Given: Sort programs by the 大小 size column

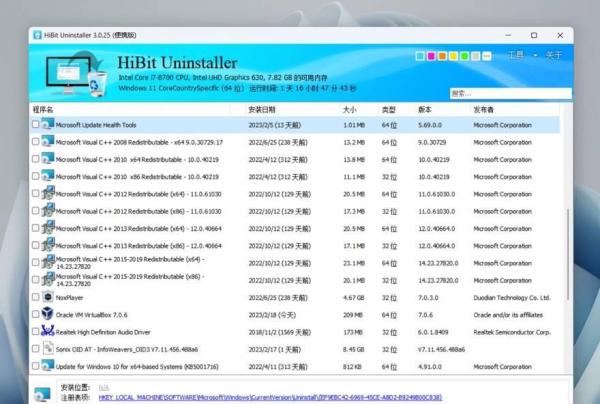Looking at the screenshot, I should (349, 108).
